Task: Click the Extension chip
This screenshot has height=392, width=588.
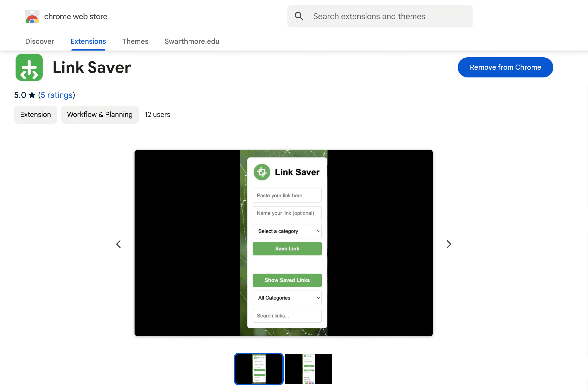Action: 35,115
